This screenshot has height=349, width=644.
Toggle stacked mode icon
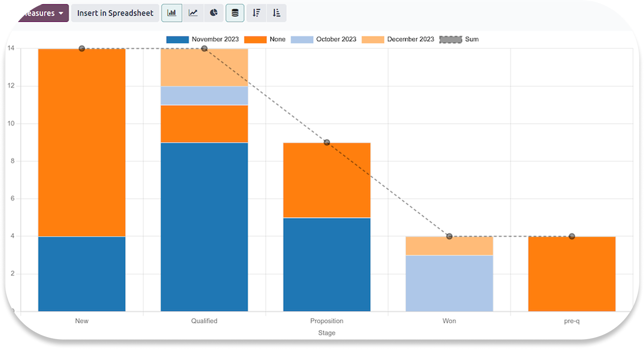(235, 13)
